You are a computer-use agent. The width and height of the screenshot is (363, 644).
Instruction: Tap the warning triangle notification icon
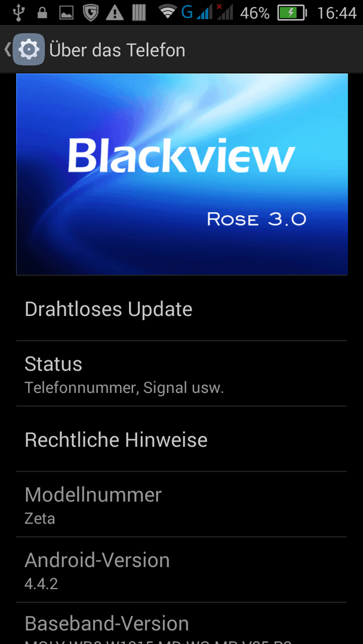(115, 13)
